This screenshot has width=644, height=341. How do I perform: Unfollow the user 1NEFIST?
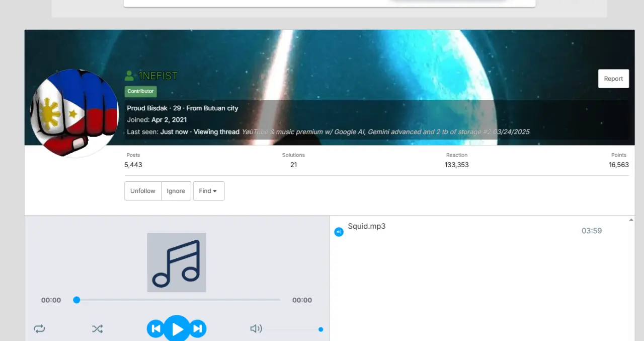click(143, 191)
